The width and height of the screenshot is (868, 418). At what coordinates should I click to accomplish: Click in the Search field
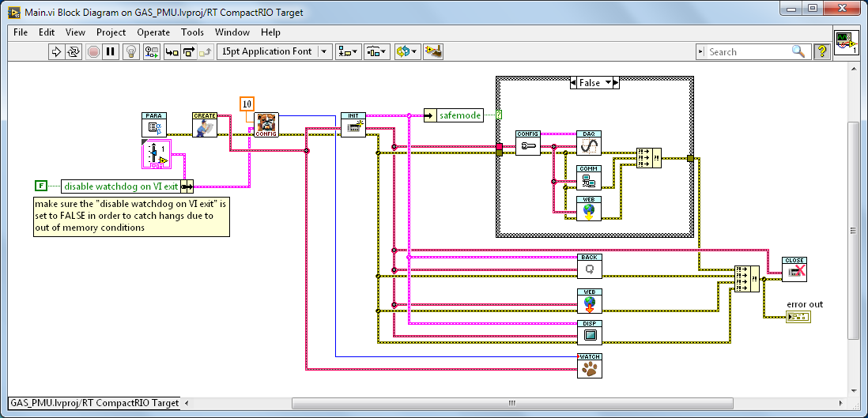(x=748, y=51)
